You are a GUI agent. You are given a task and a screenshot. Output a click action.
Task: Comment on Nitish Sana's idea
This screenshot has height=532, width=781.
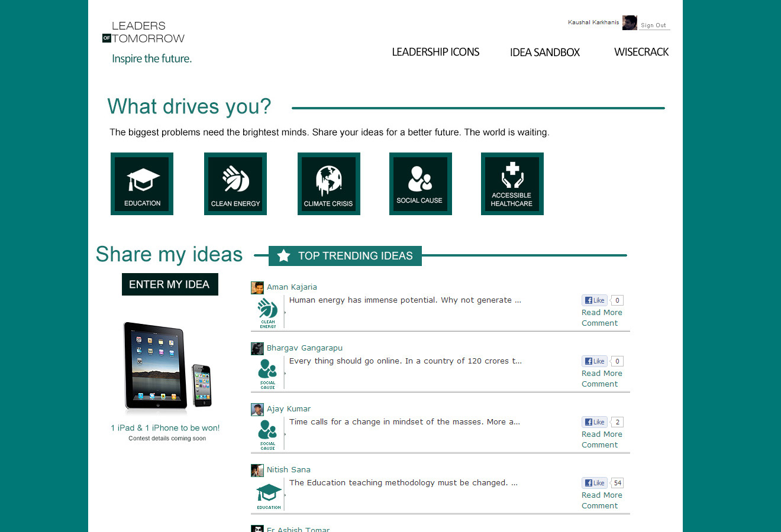tap(599, 506)
